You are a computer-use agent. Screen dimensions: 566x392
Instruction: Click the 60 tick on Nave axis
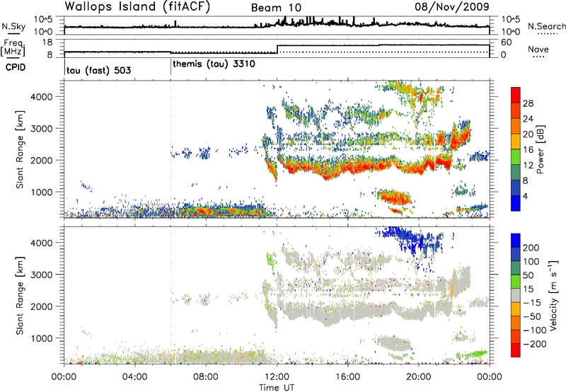click(x=507, y=42)
